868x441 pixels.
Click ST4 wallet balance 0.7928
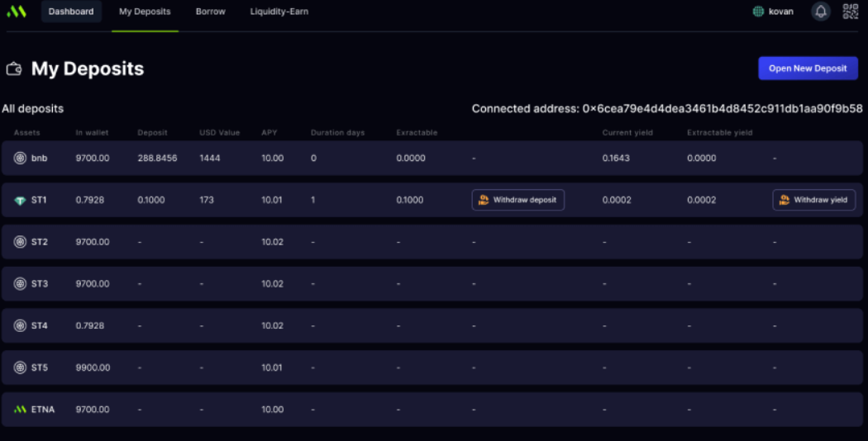[x=89, y=325]
